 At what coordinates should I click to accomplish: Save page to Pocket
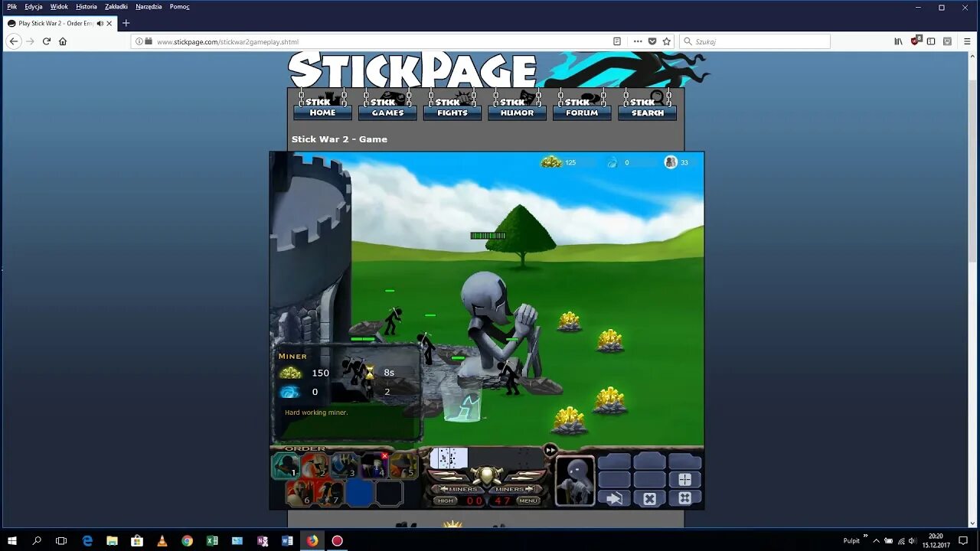652,41
